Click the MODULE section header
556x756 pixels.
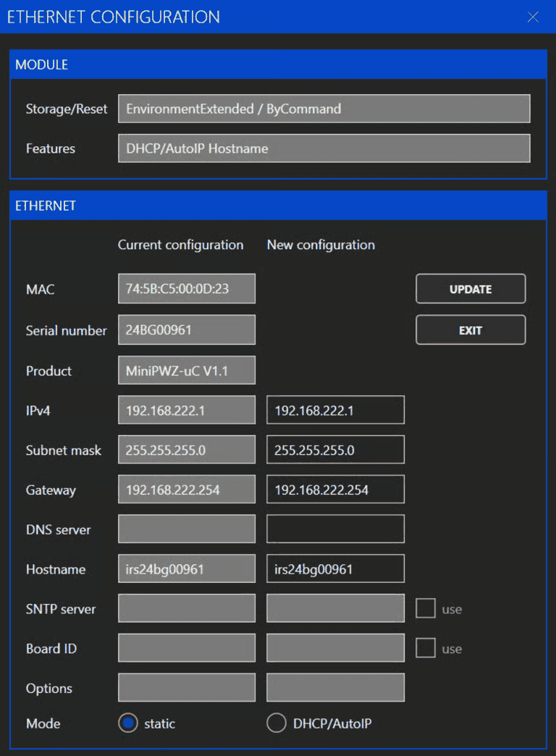278,64
